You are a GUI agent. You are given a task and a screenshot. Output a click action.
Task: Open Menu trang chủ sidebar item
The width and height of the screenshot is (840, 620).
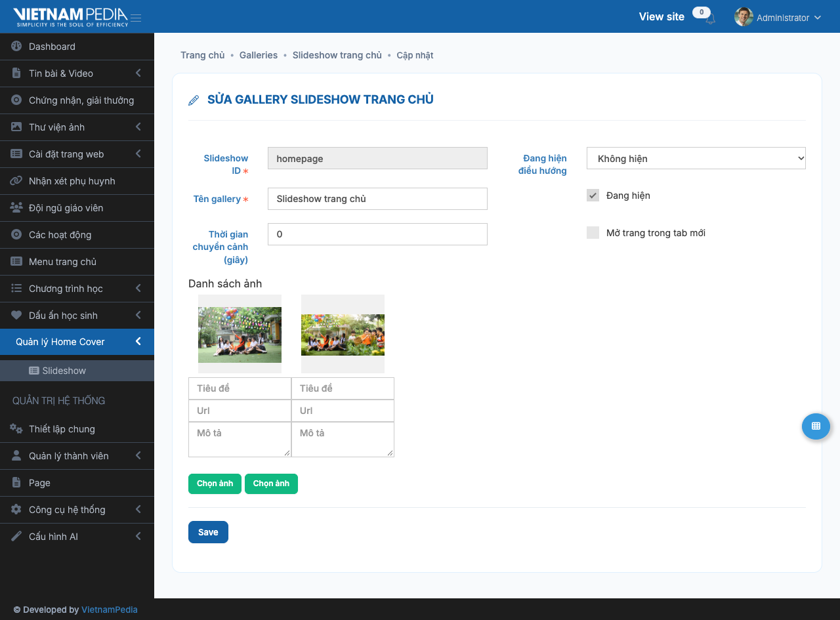(77, 262)
